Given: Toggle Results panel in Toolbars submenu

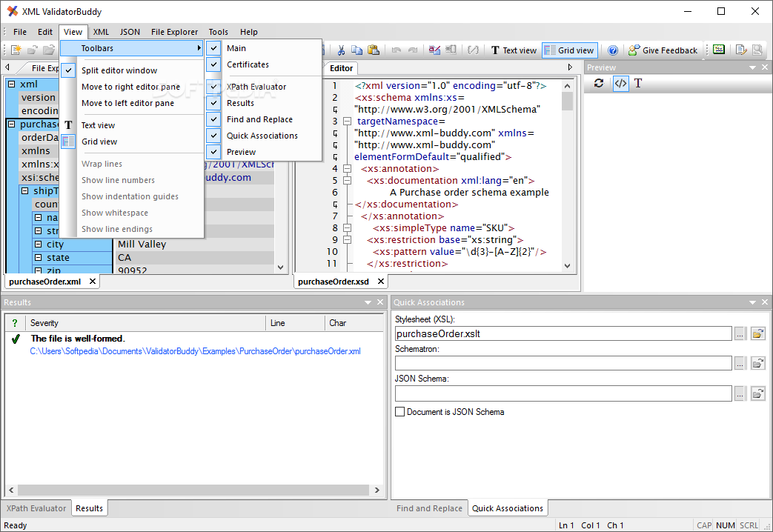Looking at the screenshot, I should (213, 103).
